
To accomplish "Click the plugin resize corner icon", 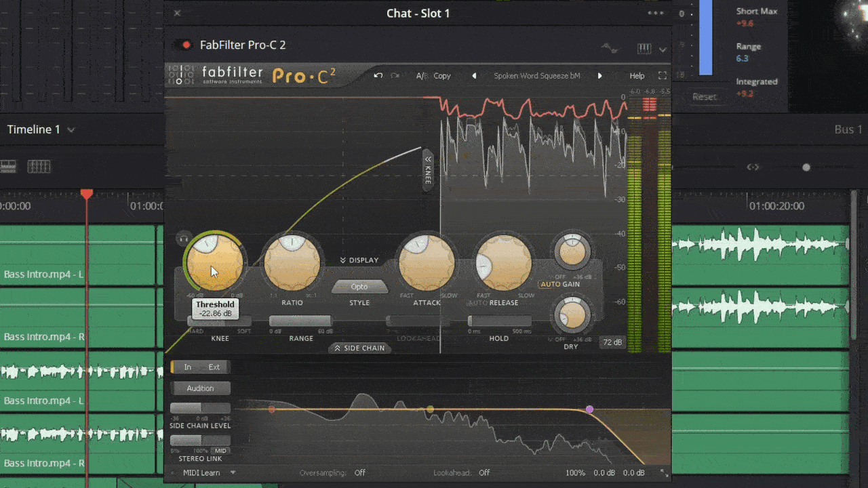I will 664,473.
